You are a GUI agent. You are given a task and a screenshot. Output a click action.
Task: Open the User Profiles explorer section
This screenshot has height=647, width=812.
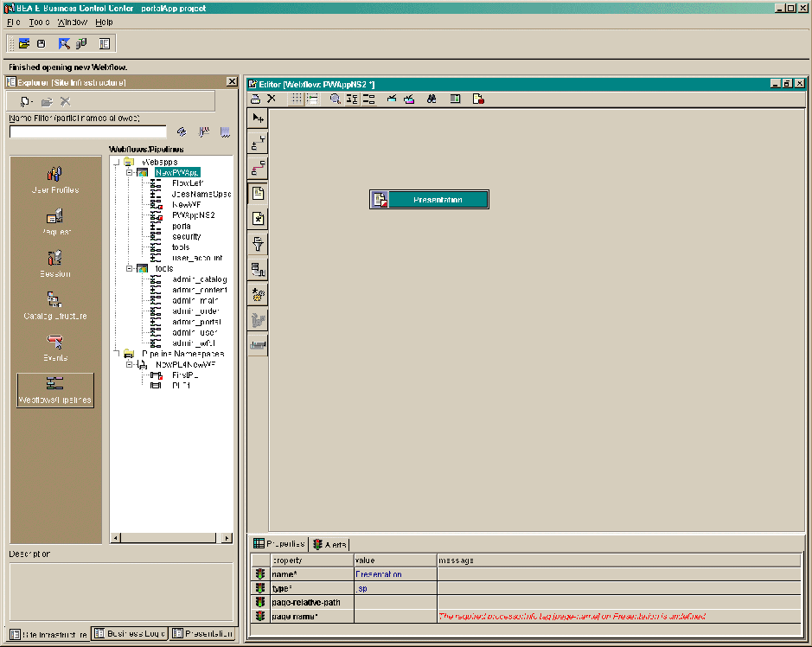54,180
